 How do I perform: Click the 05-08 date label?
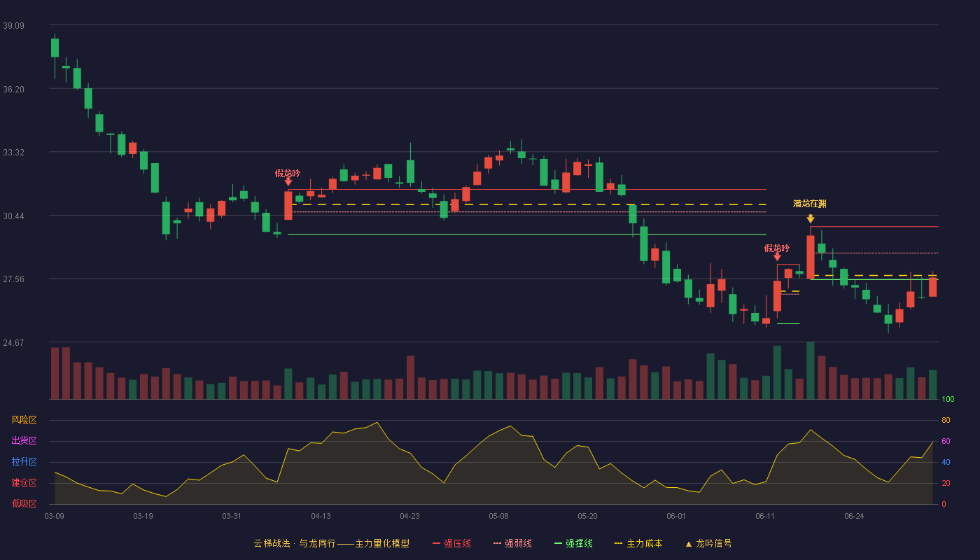click(x=498, y=516)
